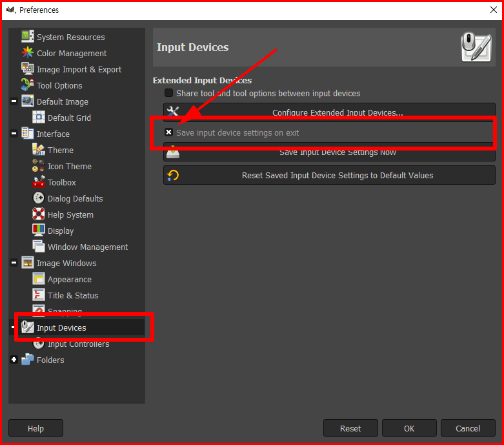This screenshot has height=445, width=504.
Task: Select Default Grid in the tree
Action: (x=69, y=118)
